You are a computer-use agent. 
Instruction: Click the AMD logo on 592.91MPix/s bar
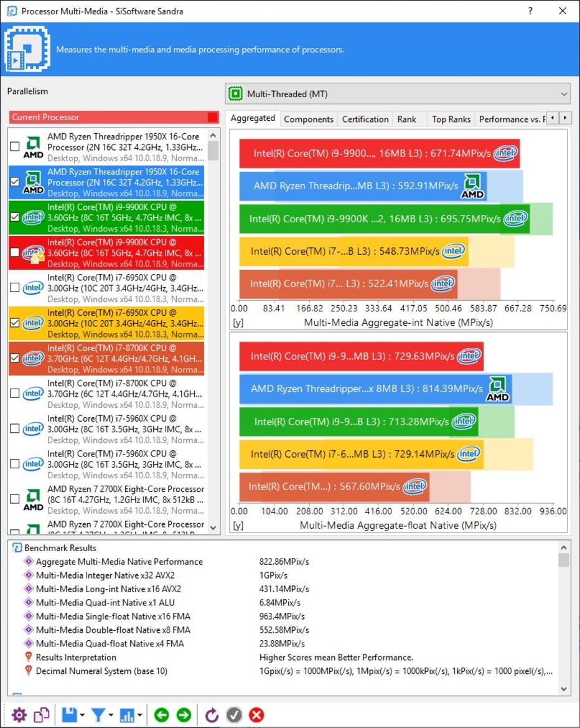[x=473, y=186]
